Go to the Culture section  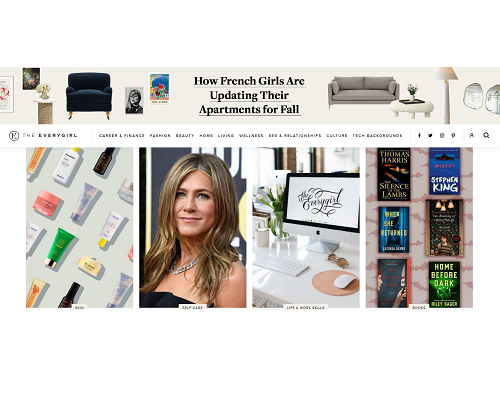coord(337,136)
